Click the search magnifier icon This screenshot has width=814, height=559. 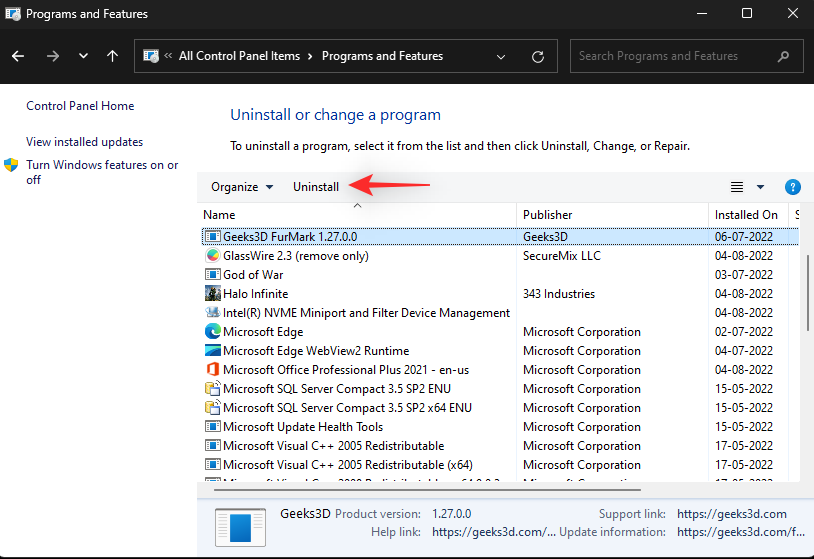pyautogui.click(x=784, y=56)
